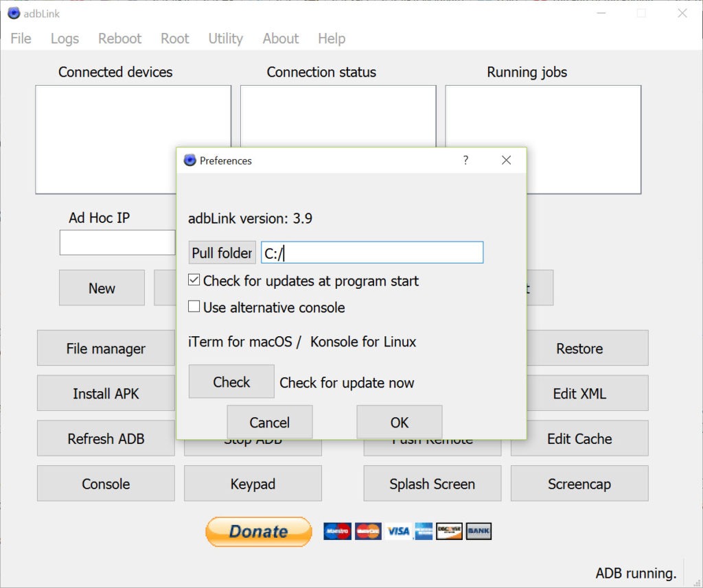The image size is (703, 588).
Task: Click the 'adbLink version: 3.9' text
Action: [250, 218]
